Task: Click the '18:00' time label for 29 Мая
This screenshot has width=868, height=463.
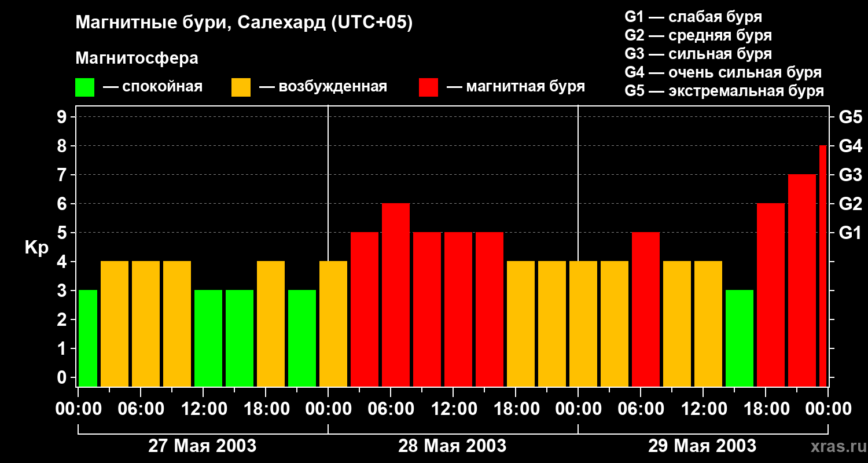Action: click(x=766, y=409)
